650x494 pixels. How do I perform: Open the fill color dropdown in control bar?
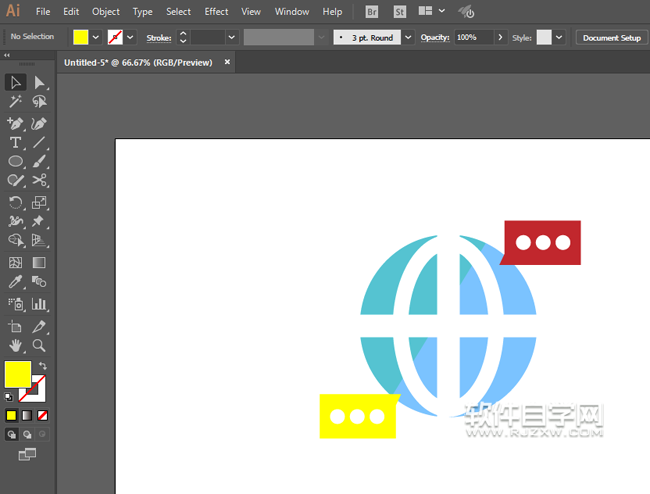96,37
